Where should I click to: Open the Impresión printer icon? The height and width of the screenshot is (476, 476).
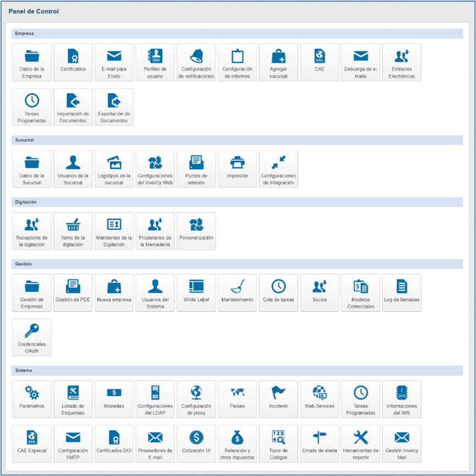[237, 162]
